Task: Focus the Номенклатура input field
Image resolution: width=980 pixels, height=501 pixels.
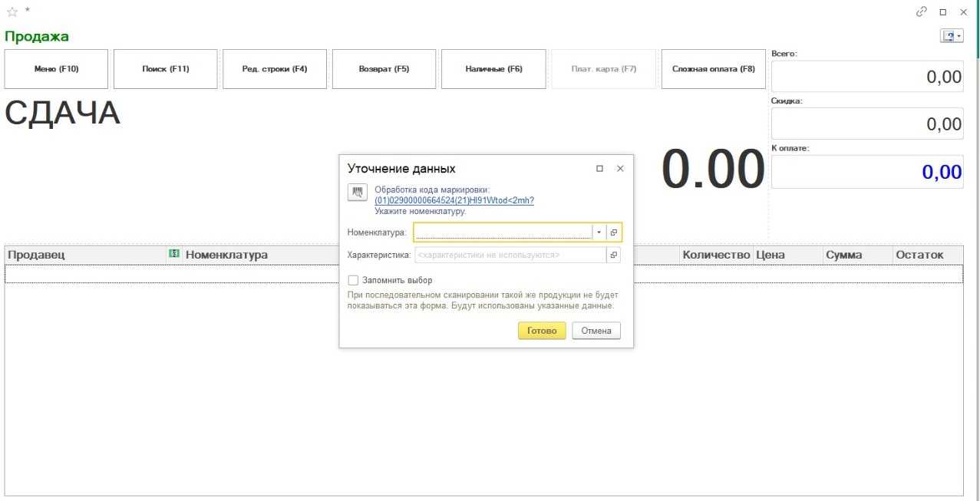Action: tap(503, 232)
